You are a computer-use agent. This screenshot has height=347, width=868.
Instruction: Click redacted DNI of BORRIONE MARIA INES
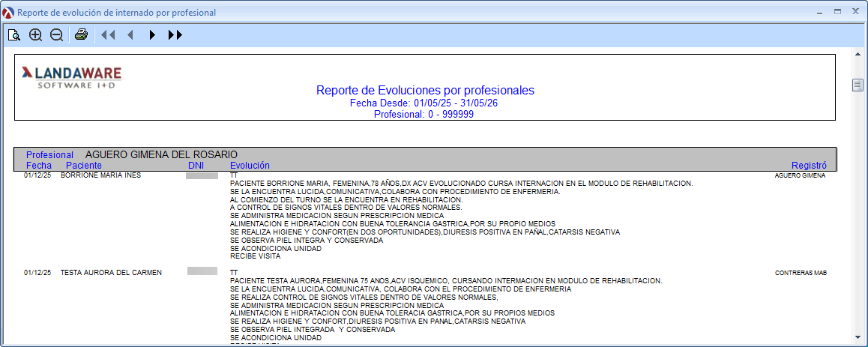pos(202,175)
